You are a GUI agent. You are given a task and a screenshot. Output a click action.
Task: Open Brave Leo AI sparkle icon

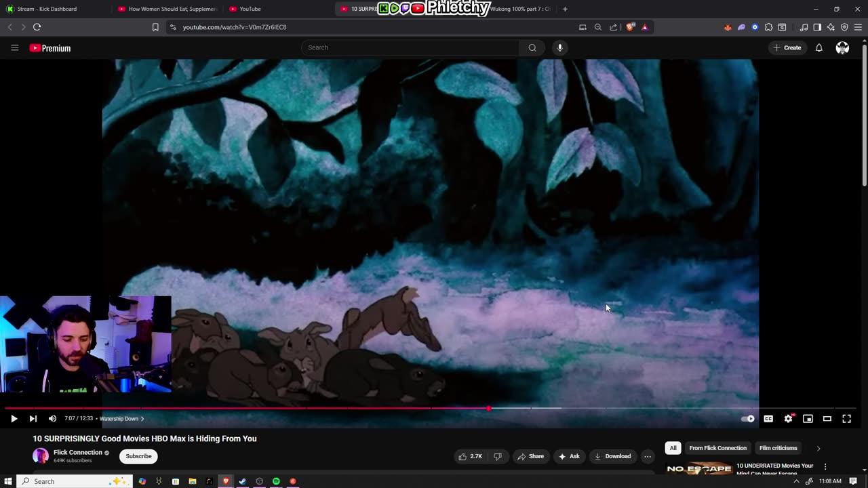[831, 27]
